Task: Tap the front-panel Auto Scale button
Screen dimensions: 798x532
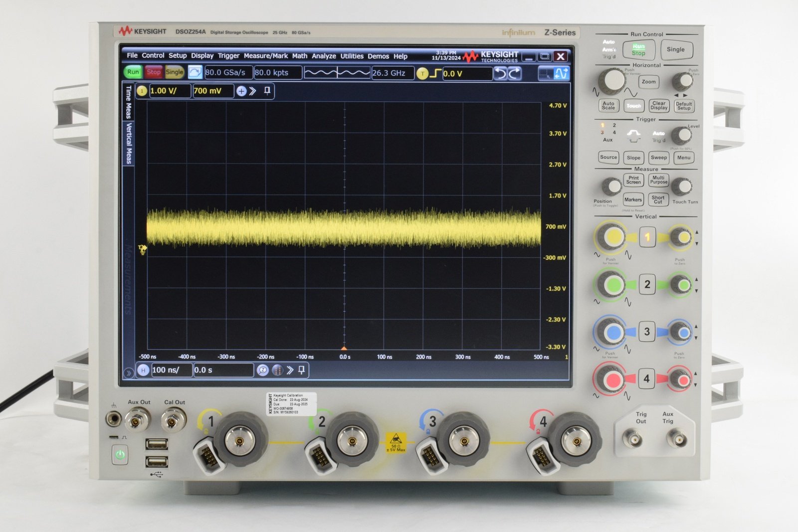Action: pos(608,106)
